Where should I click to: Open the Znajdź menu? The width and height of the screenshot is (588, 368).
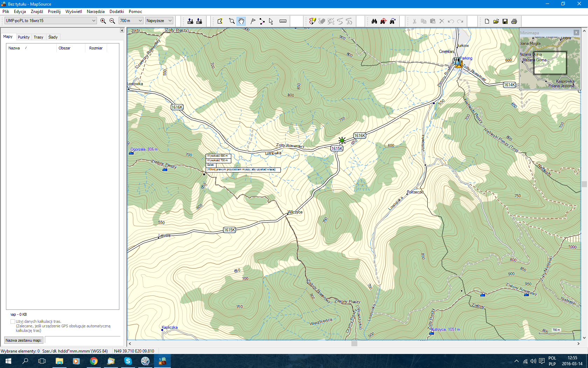(37, 12)
